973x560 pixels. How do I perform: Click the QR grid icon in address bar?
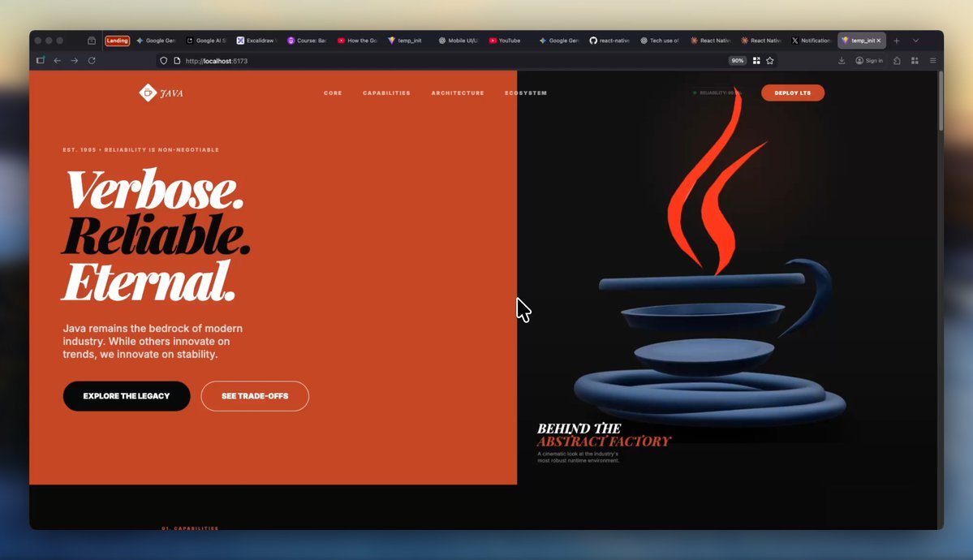click(756, 61)
